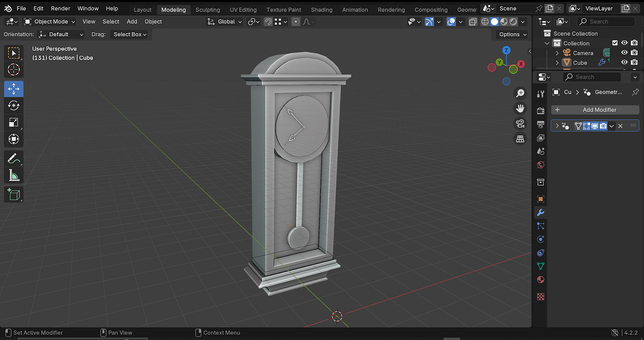Hide the Cube object in outliner
644x340 pixels.
click(x=625, y=62)
